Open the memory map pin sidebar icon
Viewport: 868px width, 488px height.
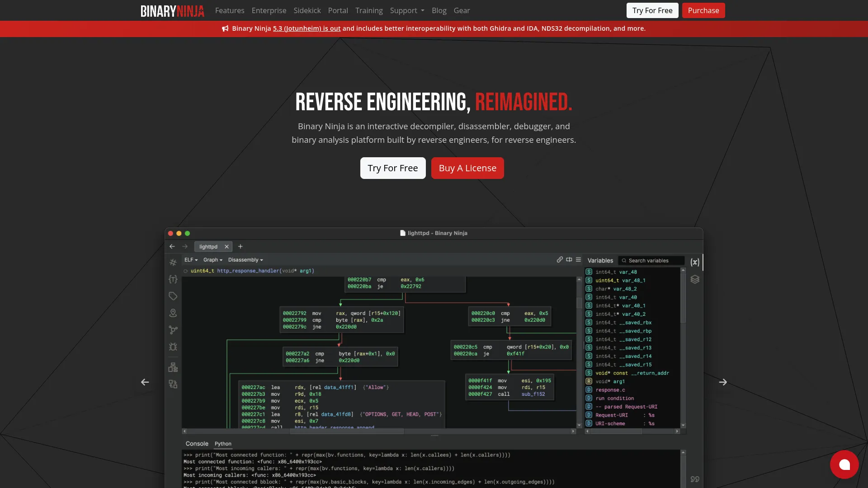click(173, 313)
